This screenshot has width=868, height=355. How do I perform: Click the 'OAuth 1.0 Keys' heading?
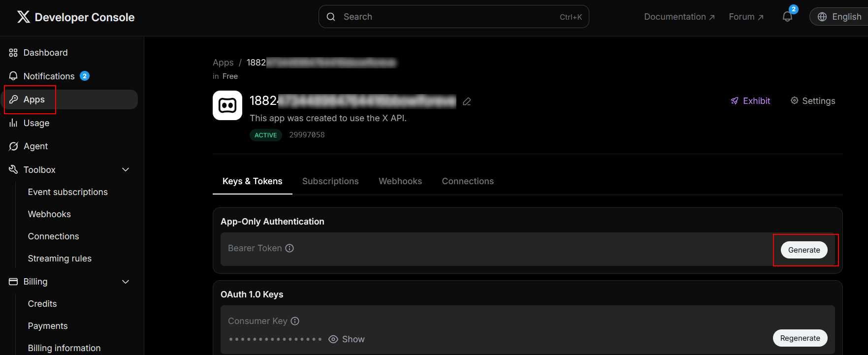coord(252,294)
